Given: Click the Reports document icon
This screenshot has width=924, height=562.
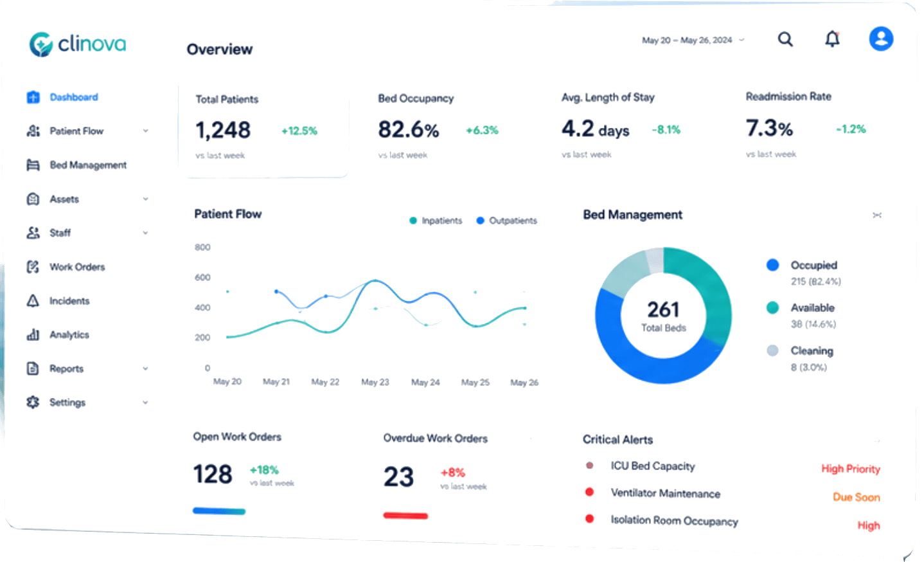Looking at the screenshot, I should click(x=33, y=368).
